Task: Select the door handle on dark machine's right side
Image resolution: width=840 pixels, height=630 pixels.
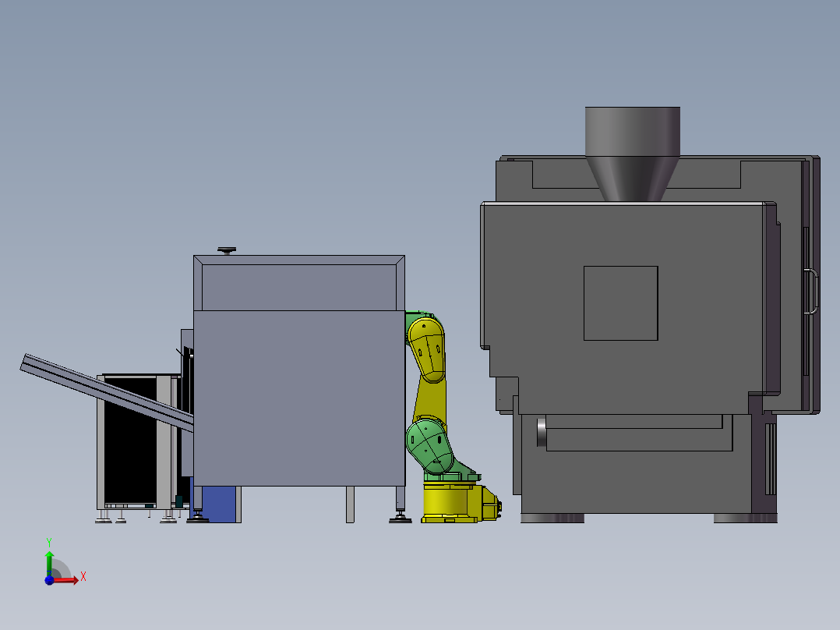Action: pos(812,291)
